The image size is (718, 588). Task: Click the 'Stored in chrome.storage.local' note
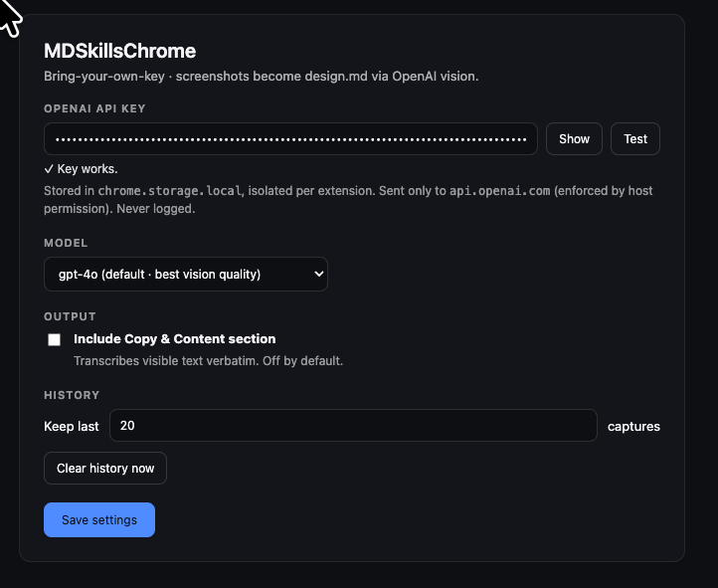point(348,200)
